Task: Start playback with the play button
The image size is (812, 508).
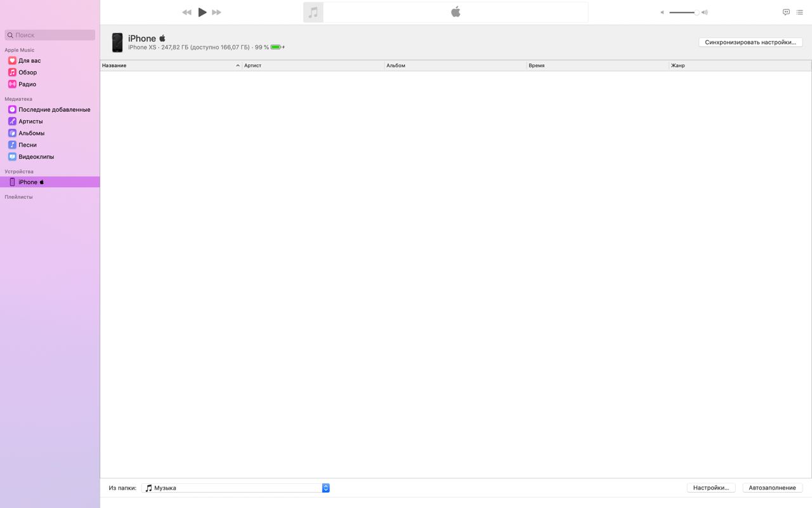Action: click(x=202, y=12)
